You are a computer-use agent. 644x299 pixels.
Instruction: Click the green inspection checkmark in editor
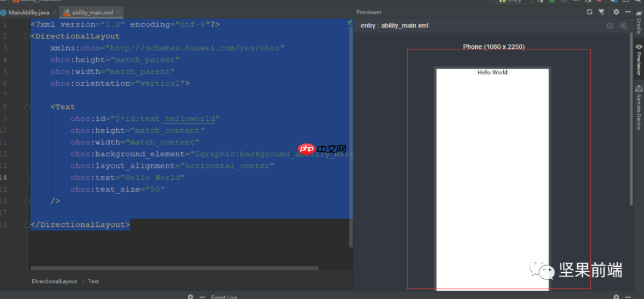[x=350, y=22]
